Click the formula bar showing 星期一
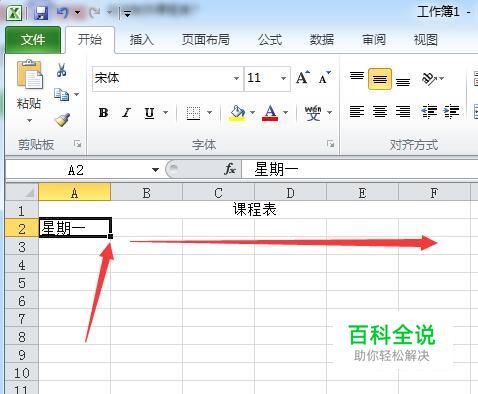This screenshot has width=478, height=394. click(360, 170)
